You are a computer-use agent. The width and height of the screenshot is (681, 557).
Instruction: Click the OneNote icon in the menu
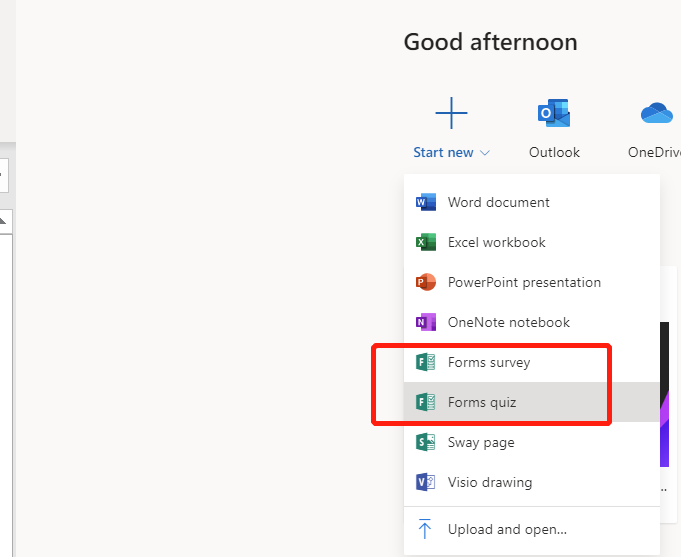(426, 322)
